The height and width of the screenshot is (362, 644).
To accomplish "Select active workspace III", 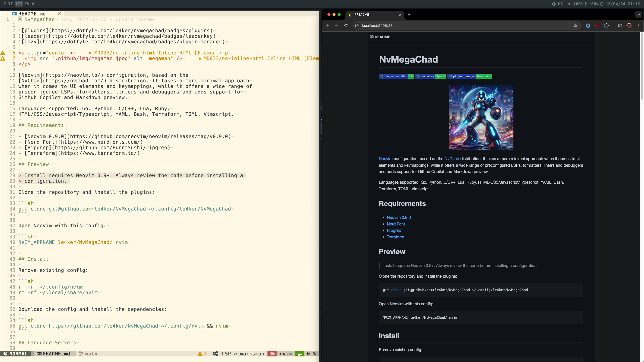I will tap(19, 4).
